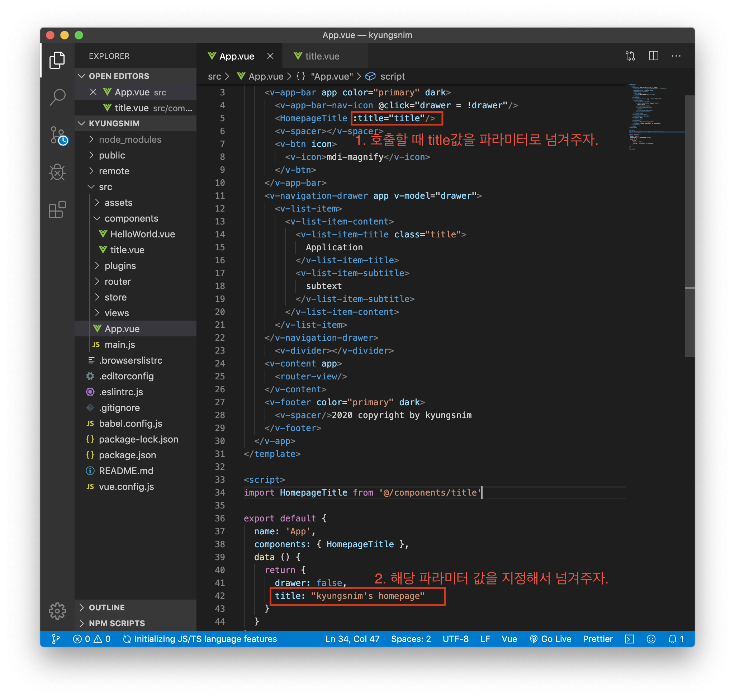Screen dimensions: 735x700
Task: Open the Extensions view
Action: [57, 209]
